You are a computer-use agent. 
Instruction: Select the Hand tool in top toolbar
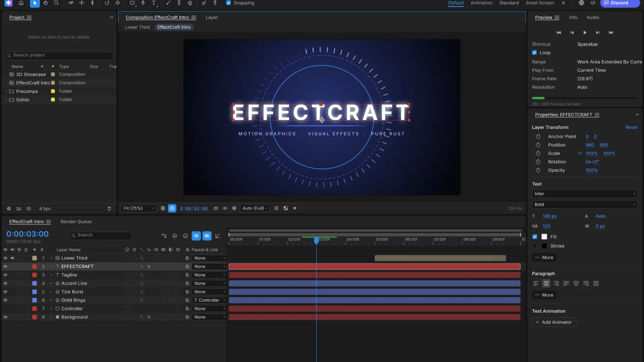45,3
